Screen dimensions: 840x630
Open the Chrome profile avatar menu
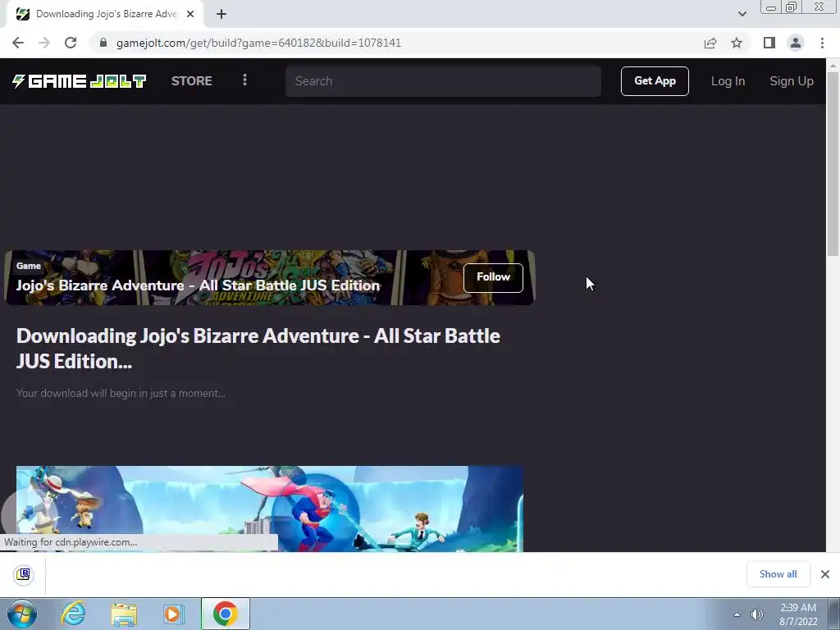[x=796, y=43]
